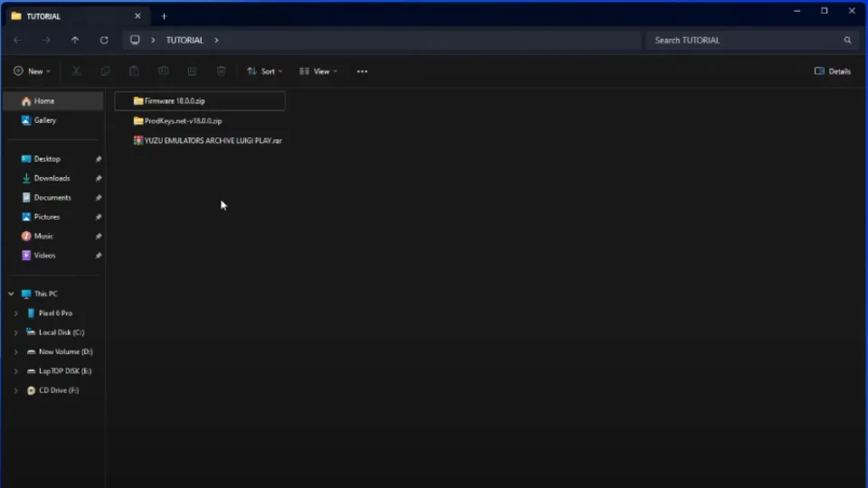The image size is (868, 488).
Task: Go back with the Back arrow
Action: click(17, 40)
